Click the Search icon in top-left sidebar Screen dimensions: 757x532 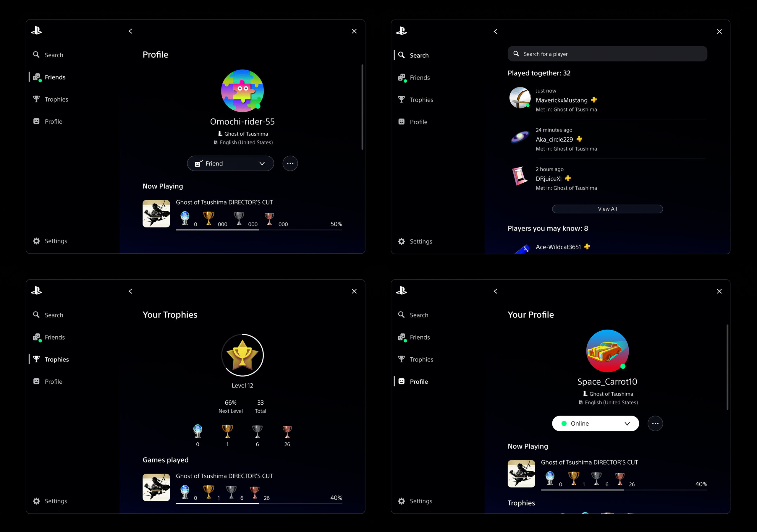[36, 55]
